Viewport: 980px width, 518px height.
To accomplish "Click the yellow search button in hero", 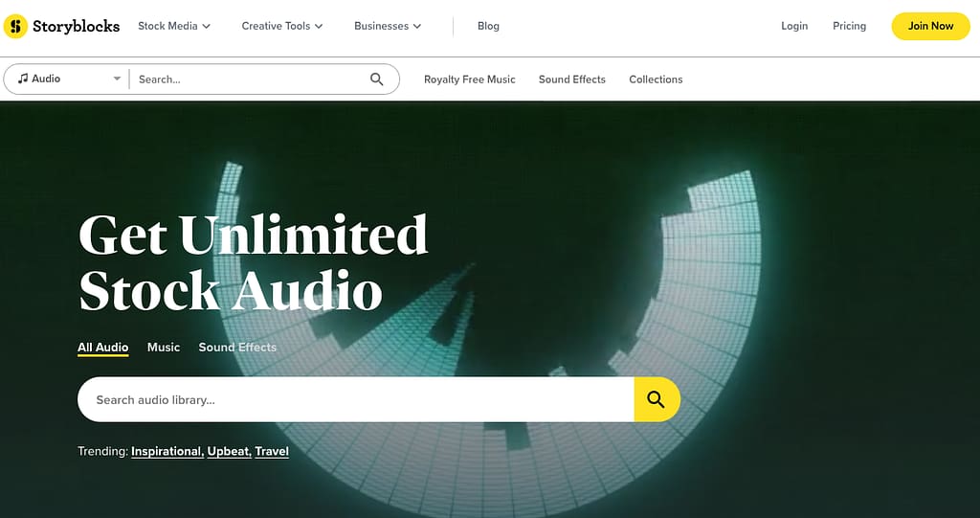I will (x=657, y=399).
